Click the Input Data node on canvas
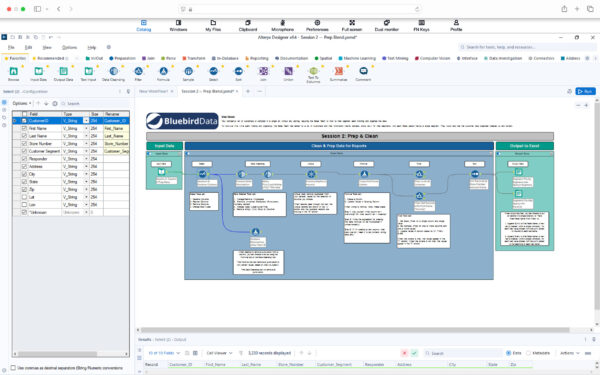The image size is (600, 375). click(x=161, y=172)
